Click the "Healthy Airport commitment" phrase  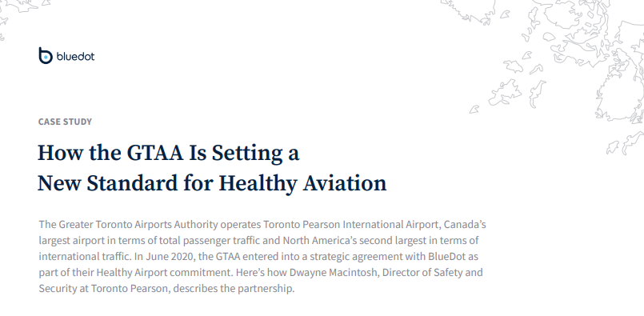146,273
